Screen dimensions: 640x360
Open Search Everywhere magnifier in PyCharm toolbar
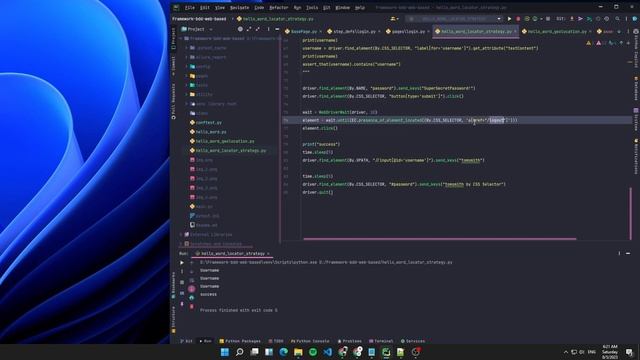tap(617, 19)
